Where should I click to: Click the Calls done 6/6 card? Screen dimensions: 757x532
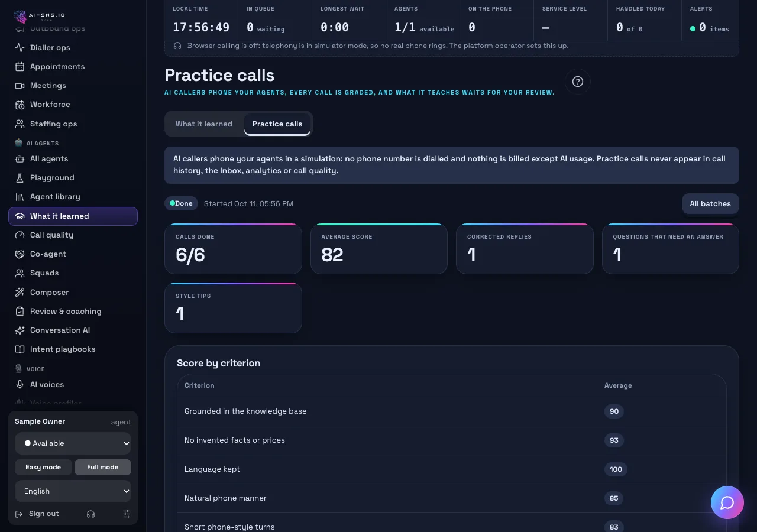[x=233, y=249]
